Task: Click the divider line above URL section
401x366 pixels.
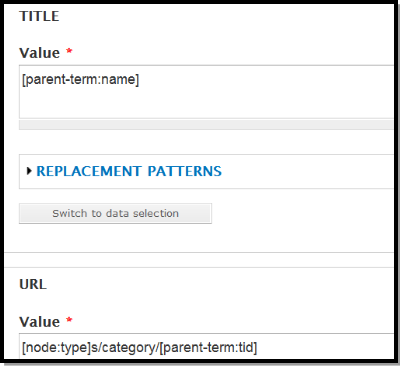Action: (199, 267)
